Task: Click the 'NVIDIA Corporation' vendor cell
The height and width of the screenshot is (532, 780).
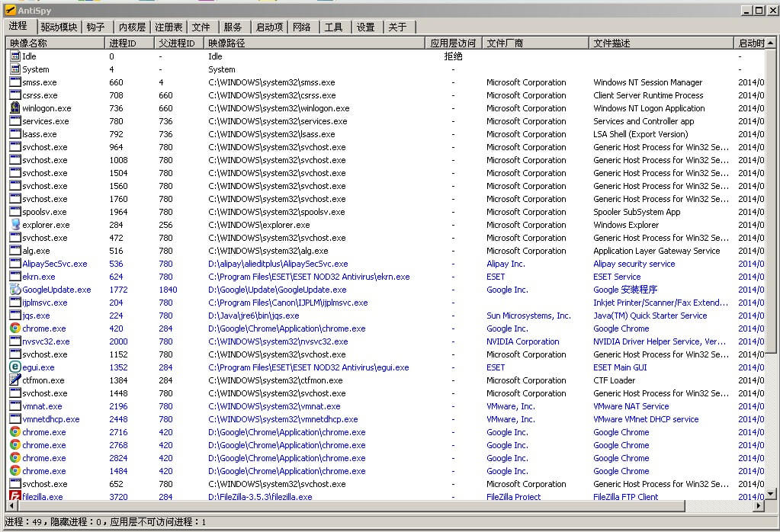Action: point(523,341)
